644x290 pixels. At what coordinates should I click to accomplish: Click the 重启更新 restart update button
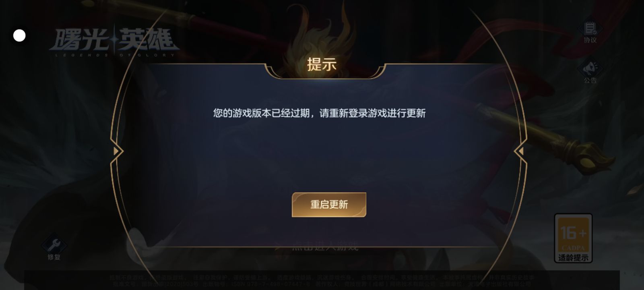pos(329,205)
